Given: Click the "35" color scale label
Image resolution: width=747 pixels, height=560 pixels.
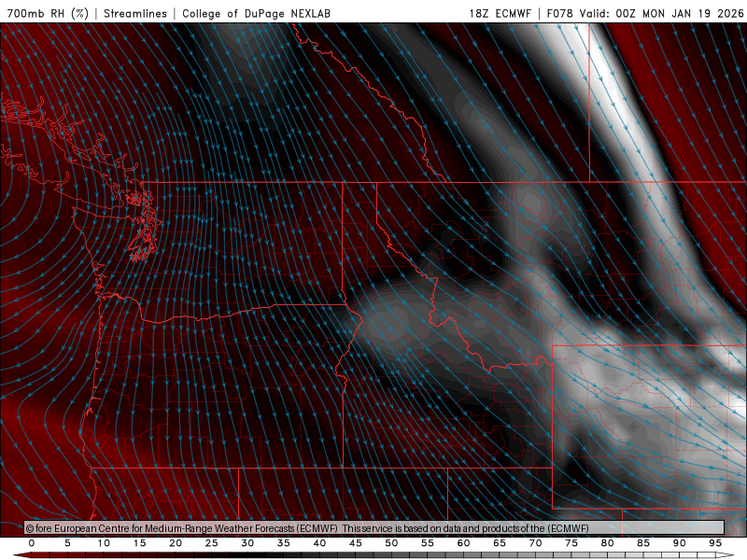Looking at the screenshot, I should [284, 543].
